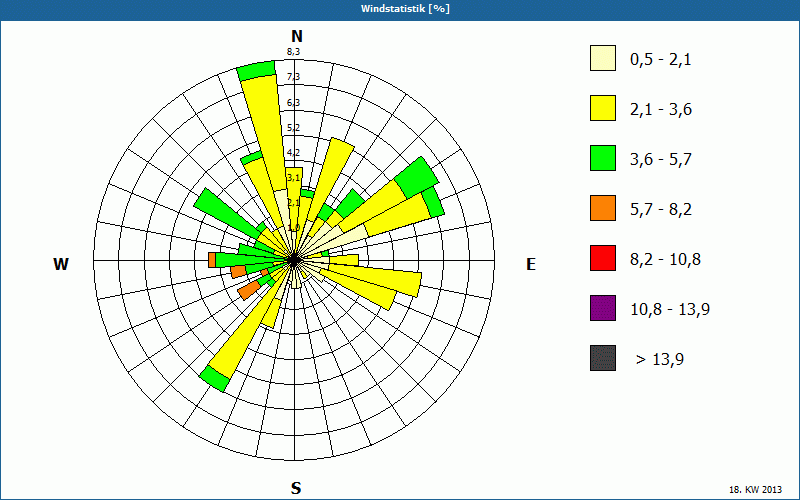
Task: Click the pale yellow 0,5 - 2,1 legend swatch
Action: 603,58
